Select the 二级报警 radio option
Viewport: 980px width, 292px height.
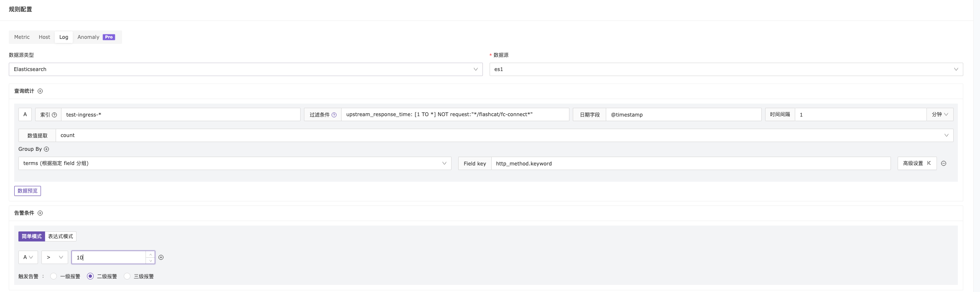[90, 276]
